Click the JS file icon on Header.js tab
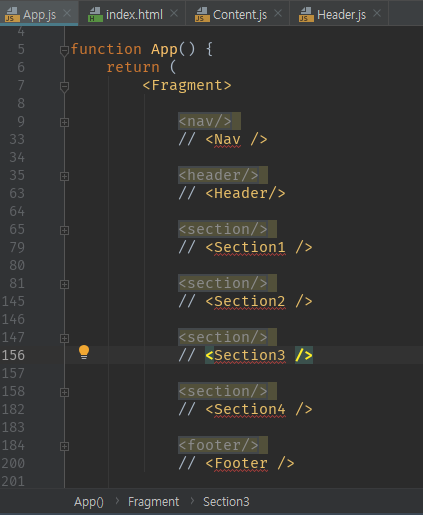Image resolution: width=423 pixels, height=515 pixels. tap(306, 15)
